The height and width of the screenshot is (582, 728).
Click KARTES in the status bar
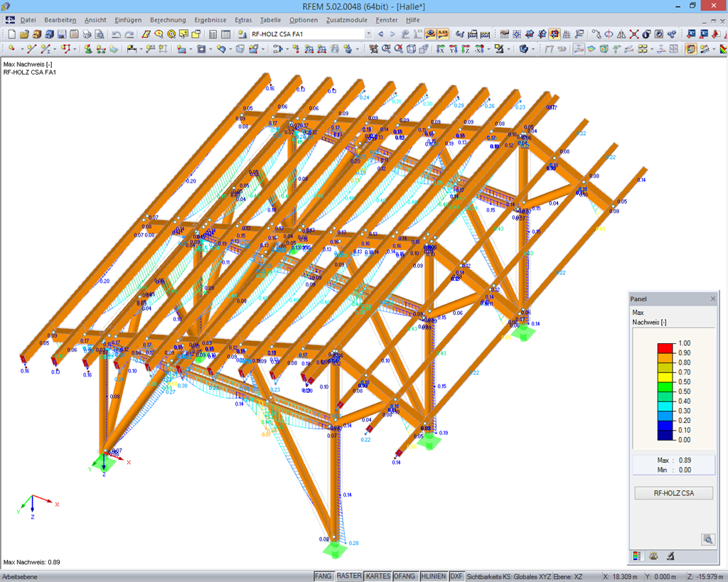coord(379,576)
